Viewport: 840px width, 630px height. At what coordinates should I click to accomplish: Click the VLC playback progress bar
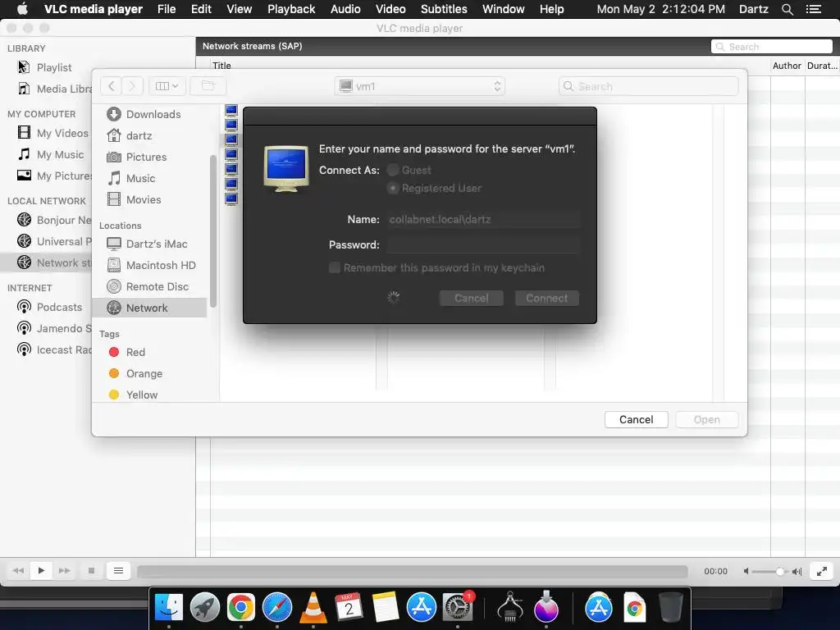coord(413,572)
